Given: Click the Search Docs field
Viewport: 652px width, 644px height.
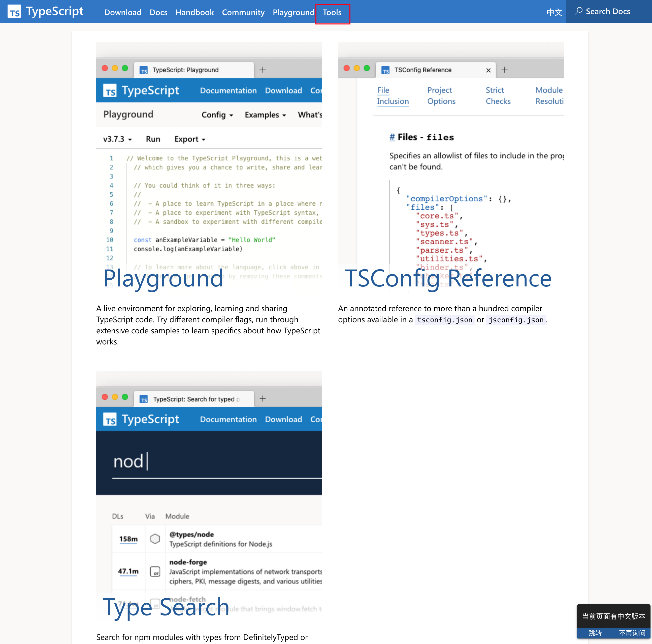Looking at the screenshot, I should (x=608, y=11).
